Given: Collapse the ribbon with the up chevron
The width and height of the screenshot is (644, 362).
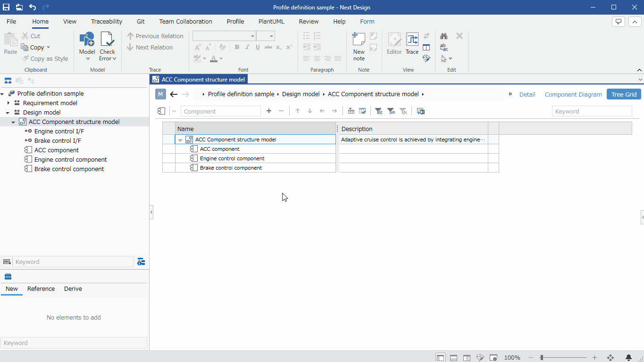Looking at the screenshot, I should coord(635,22).
